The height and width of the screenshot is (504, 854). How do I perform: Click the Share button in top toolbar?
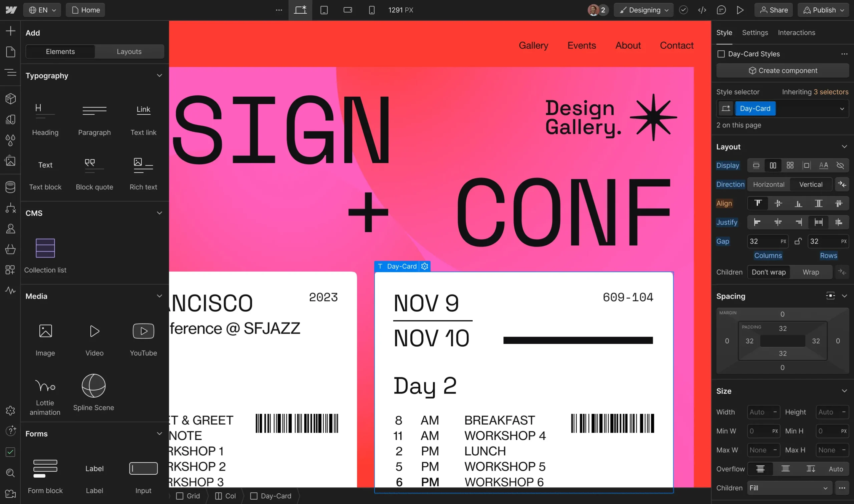(x=774, y=10)
